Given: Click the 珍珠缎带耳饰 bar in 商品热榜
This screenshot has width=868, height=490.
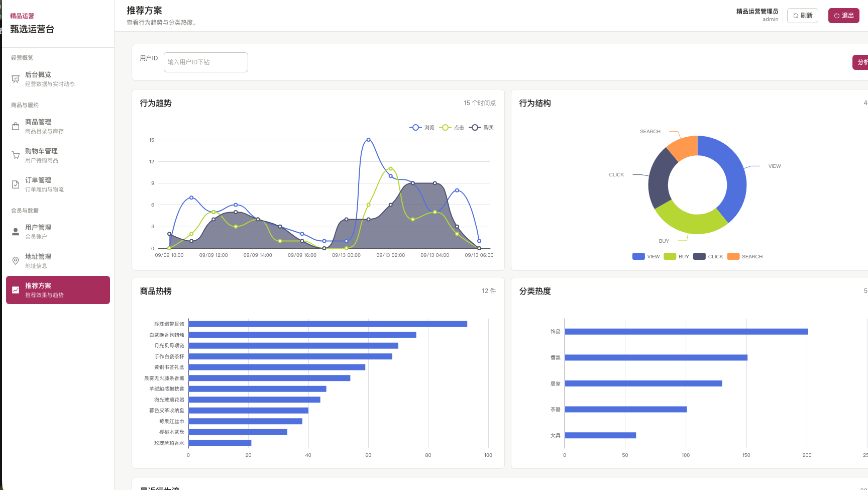Looking at the screenshot, I should pyautogui.click(x=328, y=324).
